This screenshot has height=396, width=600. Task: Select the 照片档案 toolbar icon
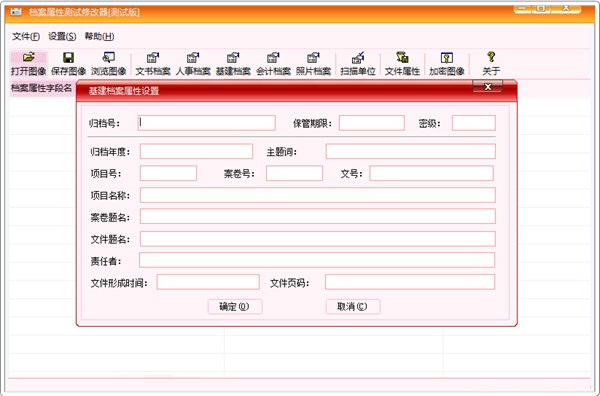(313, 64)
